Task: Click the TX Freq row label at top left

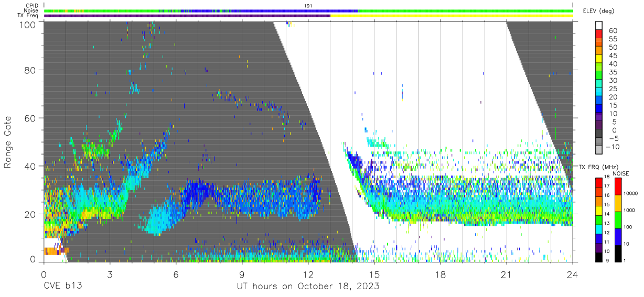Action: pyautogui.click(x=28, y=16)
